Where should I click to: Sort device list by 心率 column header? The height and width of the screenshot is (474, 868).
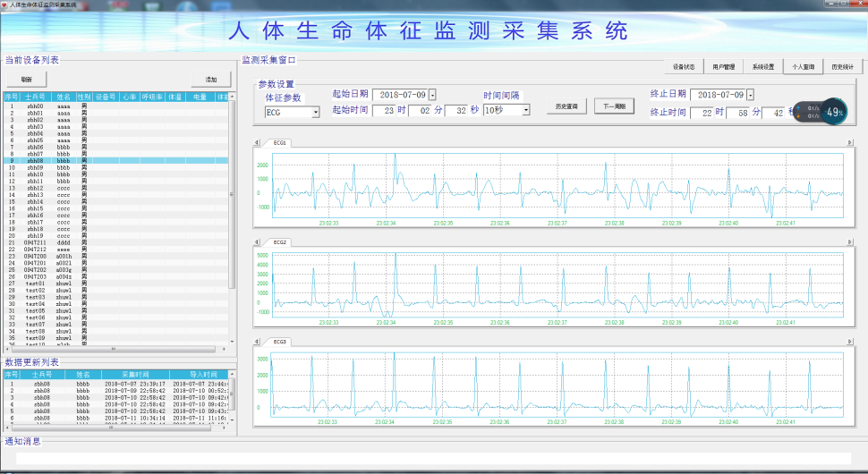click(129, 96)
